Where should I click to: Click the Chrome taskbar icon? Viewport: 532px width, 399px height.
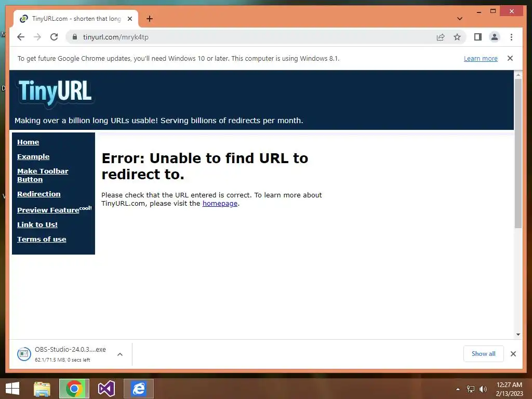74,389
